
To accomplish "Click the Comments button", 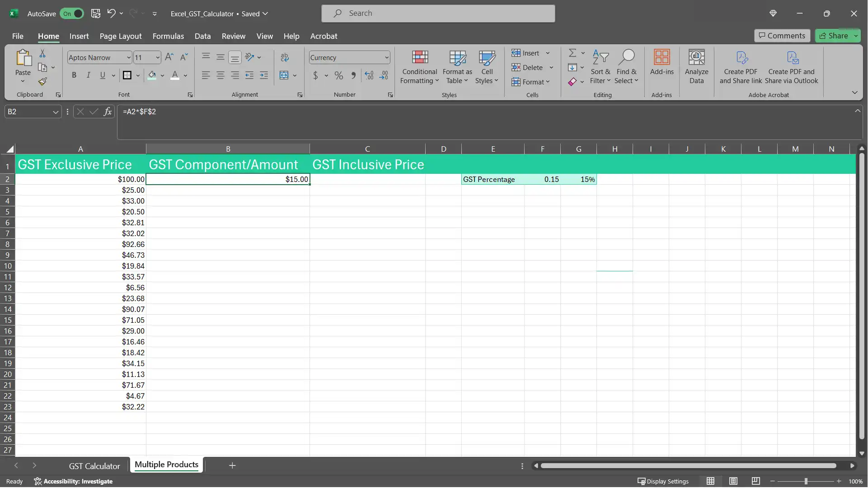I will point(782,36).
